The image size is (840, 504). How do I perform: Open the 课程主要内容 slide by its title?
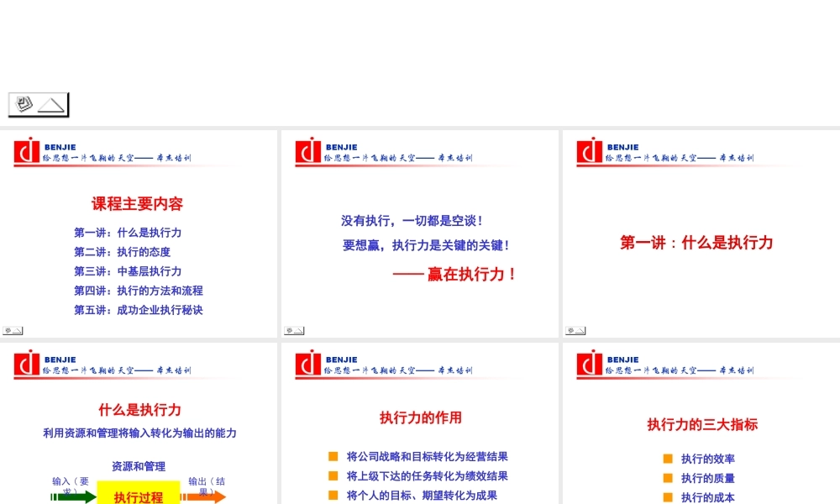[x=137, y=203]
